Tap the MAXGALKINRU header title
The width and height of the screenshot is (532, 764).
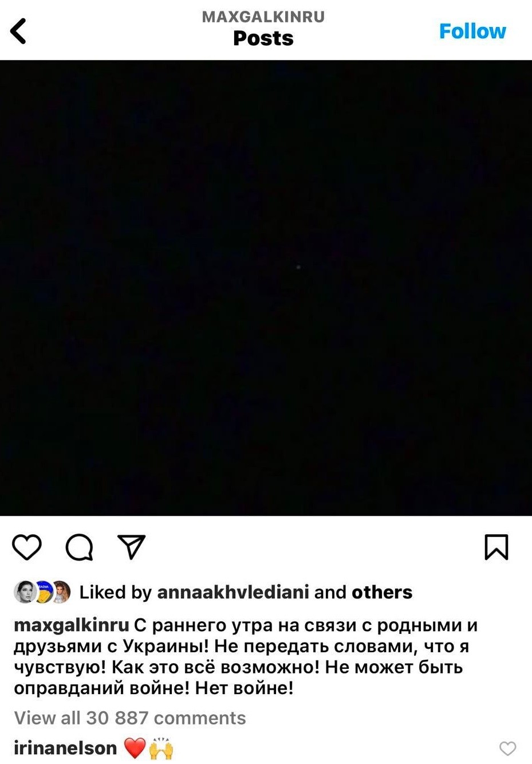[x=263, y=17]
